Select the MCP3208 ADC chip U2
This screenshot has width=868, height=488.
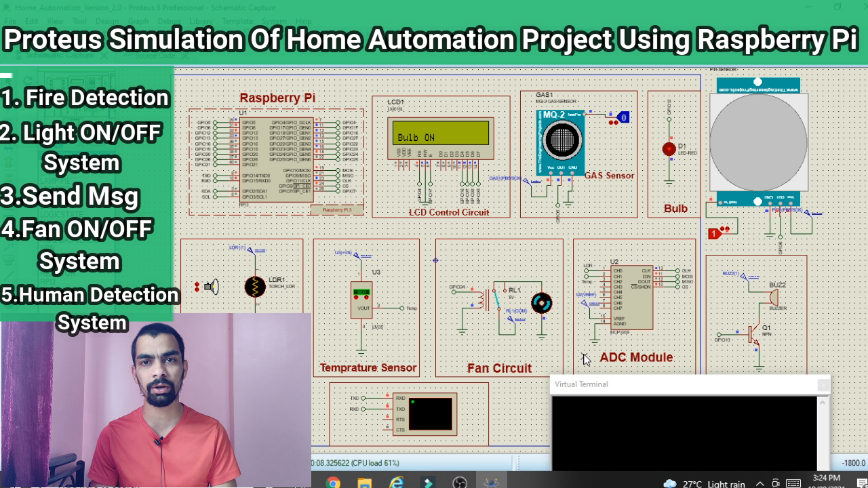click(x=631, y=298)
